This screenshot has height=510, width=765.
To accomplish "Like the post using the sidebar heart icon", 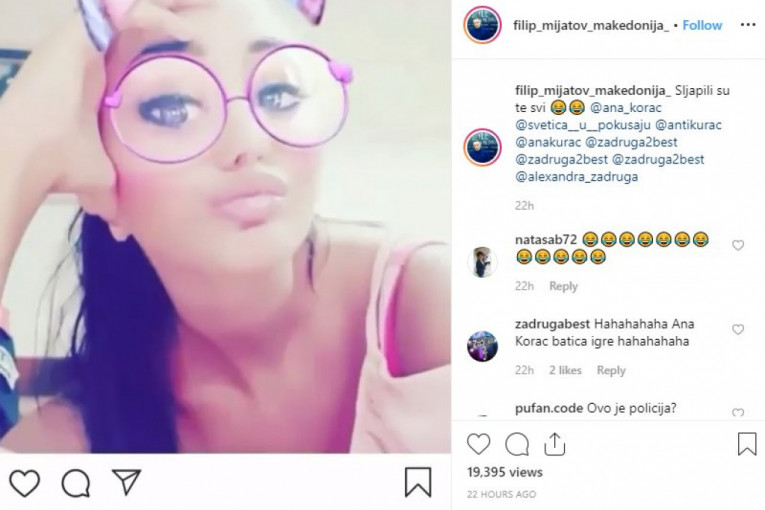I will pyautogui.click(x=478, y=444).
